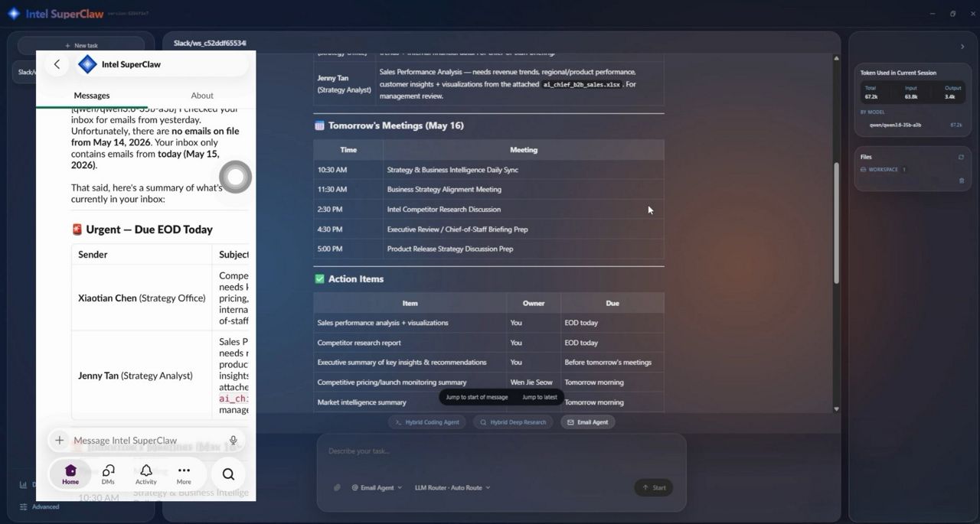This screenshot has width=980, height=524.
Task: Select the Hybrid Coding Agent chip
Action: 427,421
